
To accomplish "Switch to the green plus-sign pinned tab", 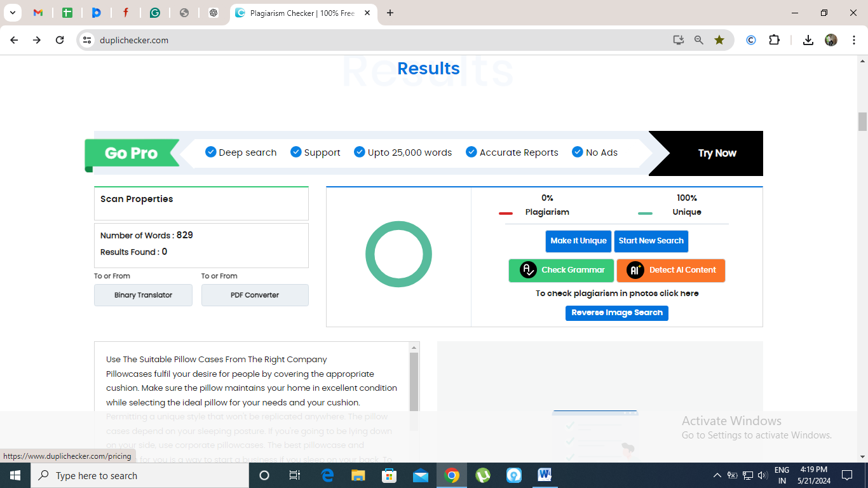I will click(67, 13).
